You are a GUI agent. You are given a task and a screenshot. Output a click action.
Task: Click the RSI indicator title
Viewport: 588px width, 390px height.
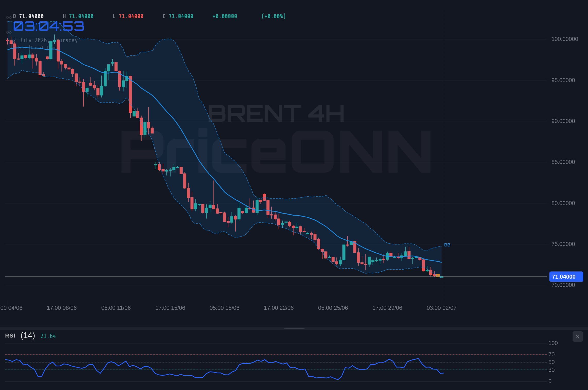10,336
